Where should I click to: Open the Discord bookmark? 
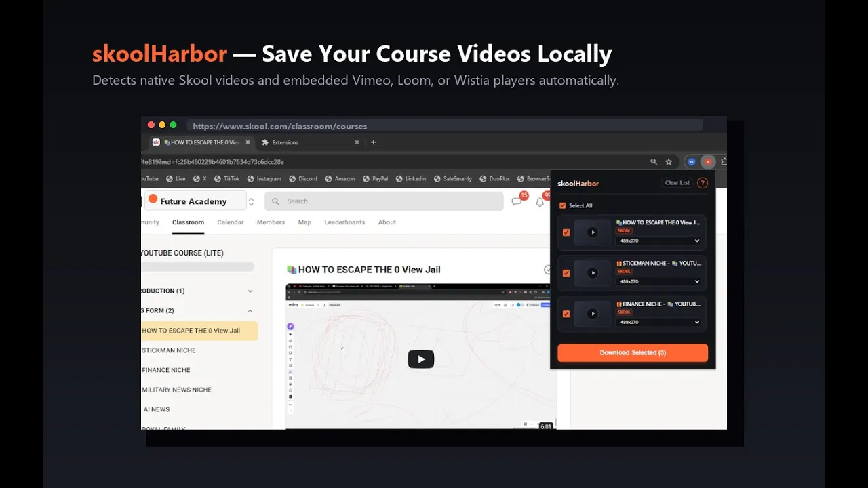tap(302, 179)
